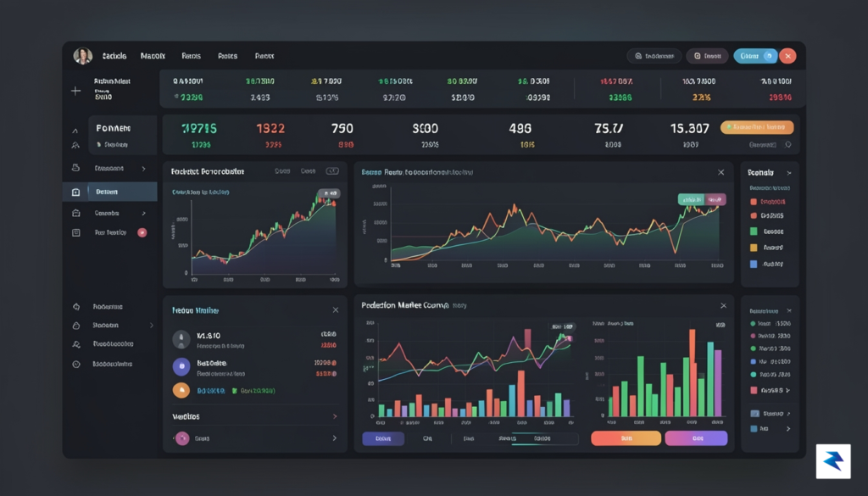This screenshot has width=868, height=496.
Task: Click the calendar-style icon in the sidebar
Action: (75, 232)
